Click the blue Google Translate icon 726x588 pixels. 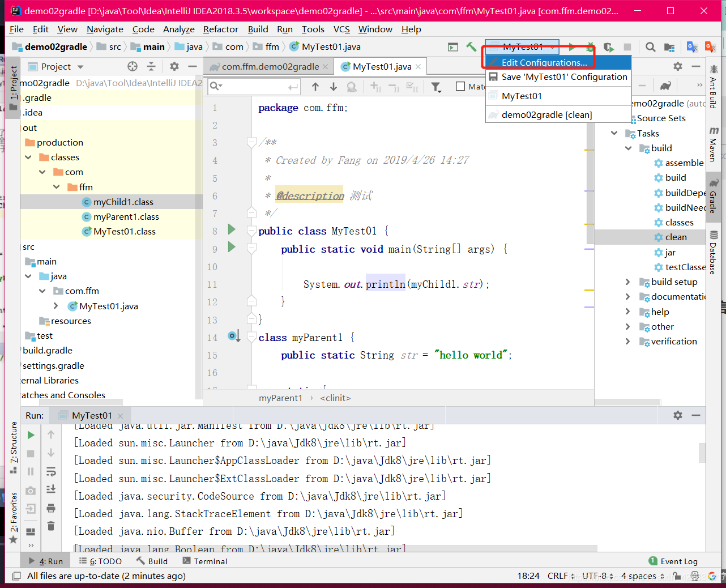(x=692, y=47)
